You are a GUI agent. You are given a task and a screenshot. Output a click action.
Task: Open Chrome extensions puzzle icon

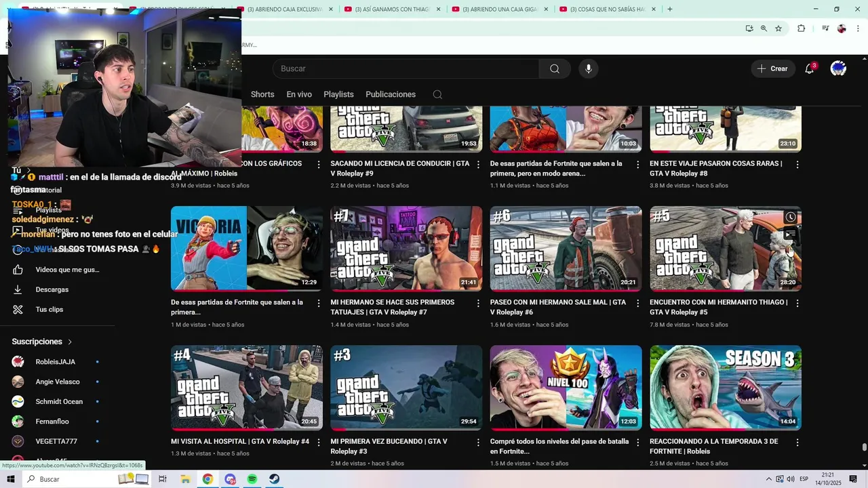[802, 28]
